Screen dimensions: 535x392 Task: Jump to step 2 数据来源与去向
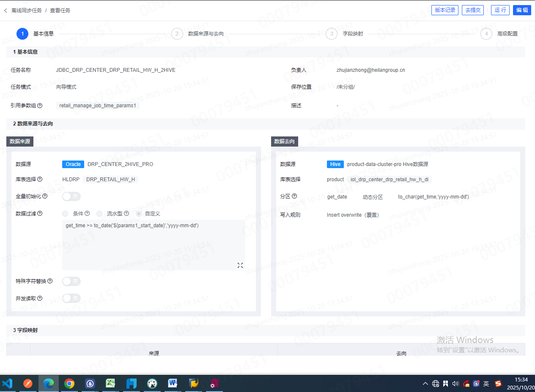[177, 34]
